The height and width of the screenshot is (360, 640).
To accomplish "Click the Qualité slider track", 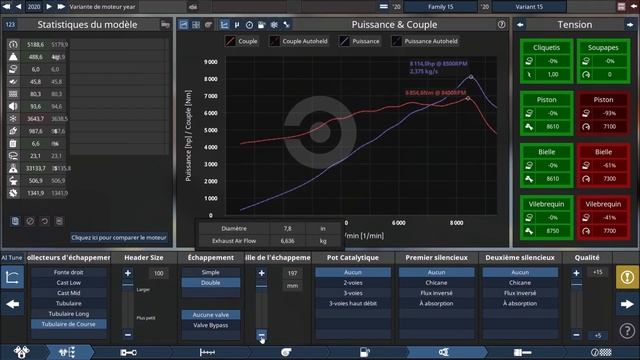I will (x=576, y=304).
